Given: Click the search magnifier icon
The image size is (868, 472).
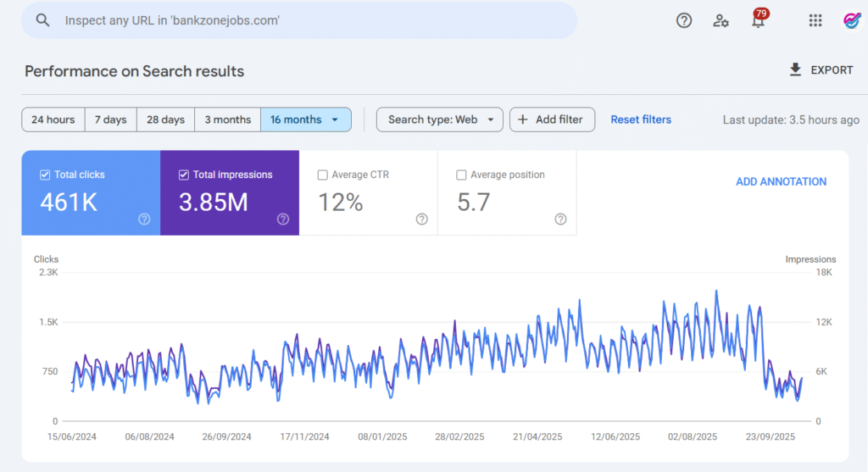Looking at the screenshot, I should (43, 20).
